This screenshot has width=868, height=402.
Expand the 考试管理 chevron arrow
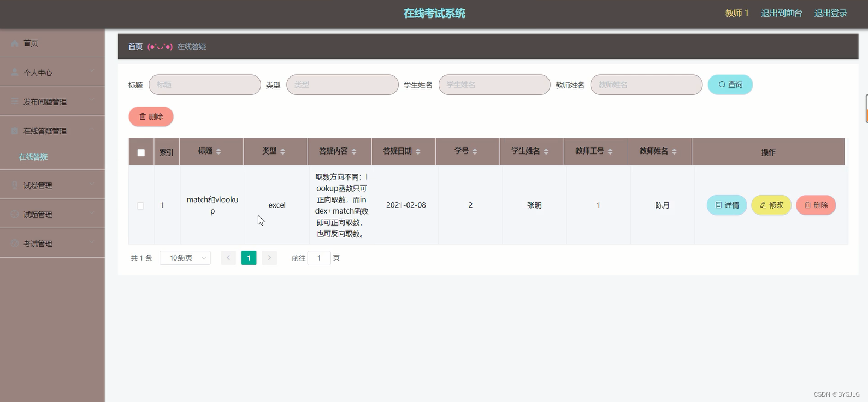coord(92,243)
